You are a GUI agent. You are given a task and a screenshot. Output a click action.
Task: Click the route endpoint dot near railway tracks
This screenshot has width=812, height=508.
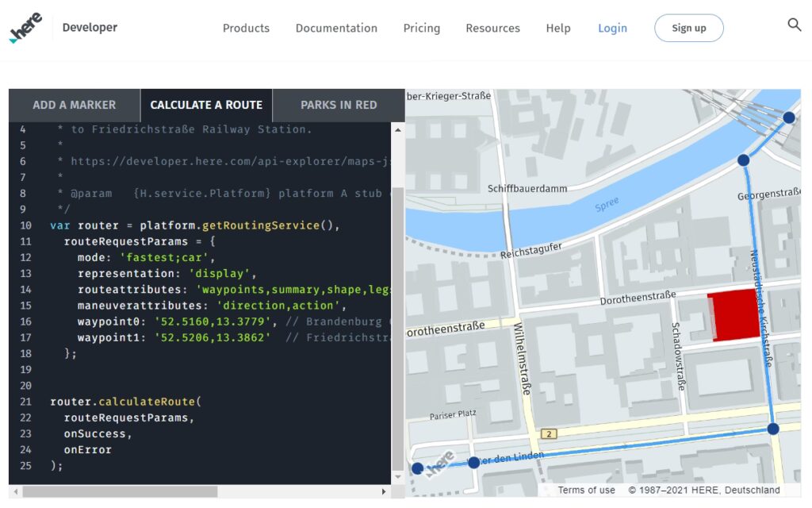point(788,117)
